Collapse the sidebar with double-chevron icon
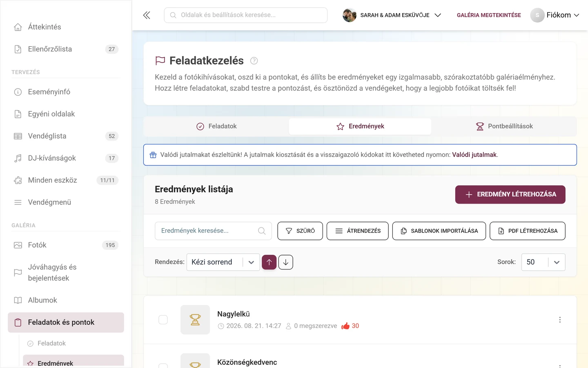 coord(147,15)
